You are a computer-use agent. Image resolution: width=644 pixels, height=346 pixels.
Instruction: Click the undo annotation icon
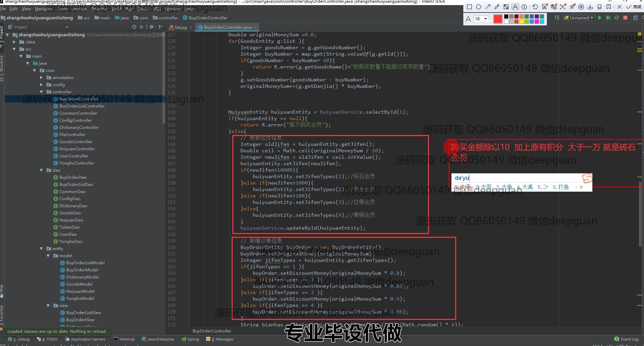[x=535, y=7]
